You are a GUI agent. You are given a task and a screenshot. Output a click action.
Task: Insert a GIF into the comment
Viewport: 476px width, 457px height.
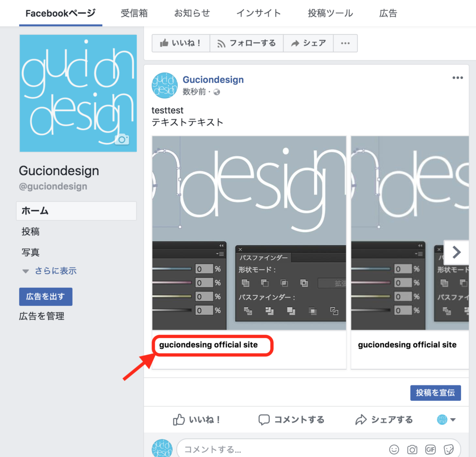[430, 449]
